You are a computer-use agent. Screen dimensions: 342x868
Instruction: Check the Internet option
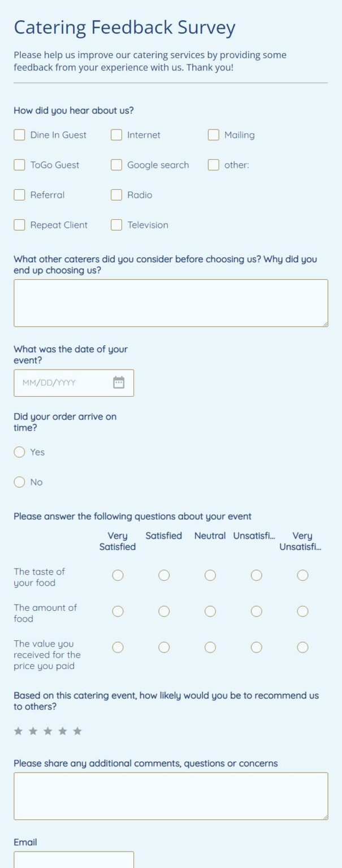pos(116,134)
